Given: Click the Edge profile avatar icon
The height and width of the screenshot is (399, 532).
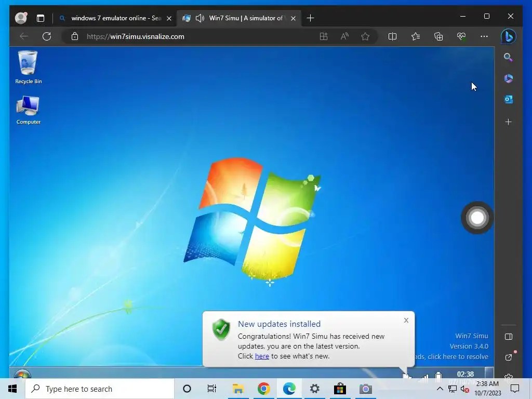Looking at the screenshot, I should click(x=21, y=18).
